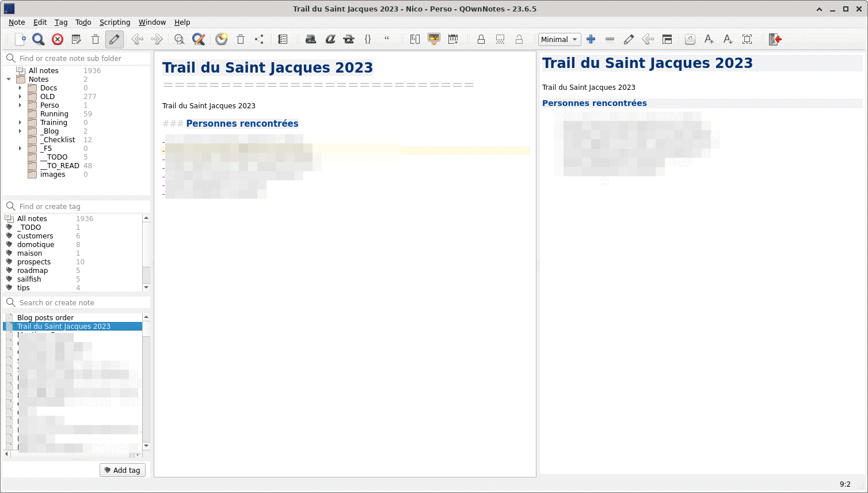Click the red remove note icon

58,39
